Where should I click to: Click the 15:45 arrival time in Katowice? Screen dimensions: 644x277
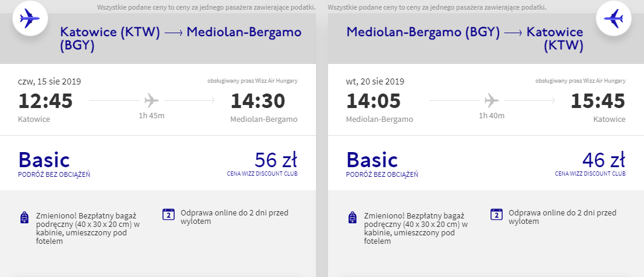pos(598,101)
